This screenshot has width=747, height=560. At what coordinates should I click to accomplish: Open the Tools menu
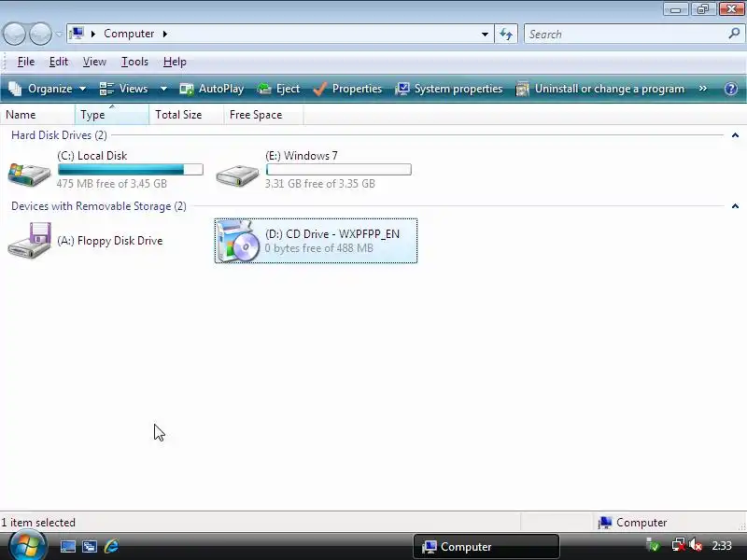click(134, 62)
